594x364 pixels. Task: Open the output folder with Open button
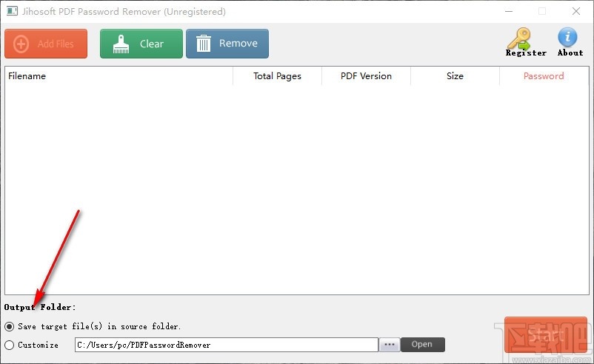coord(422,345)
